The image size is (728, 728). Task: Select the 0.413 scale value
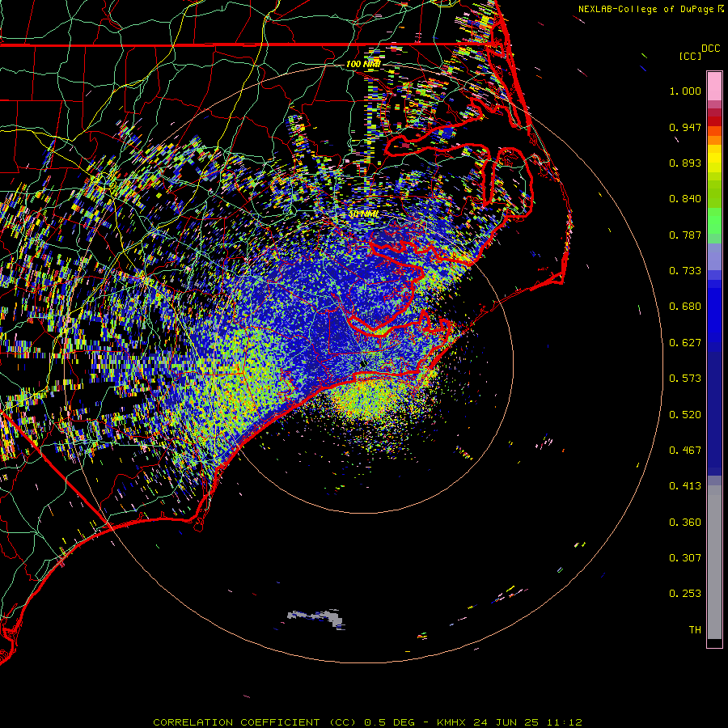(685, 486)
